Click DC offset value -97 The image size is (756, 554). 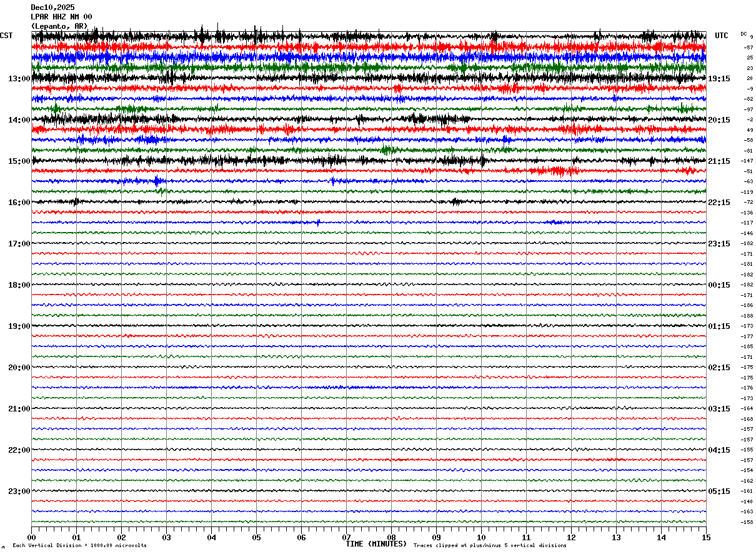tap(749, 109)
